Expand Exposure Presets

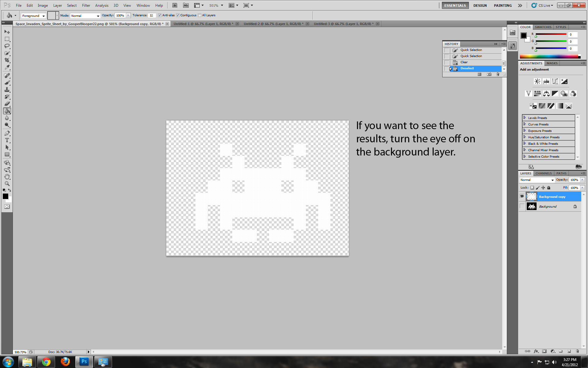525,131
